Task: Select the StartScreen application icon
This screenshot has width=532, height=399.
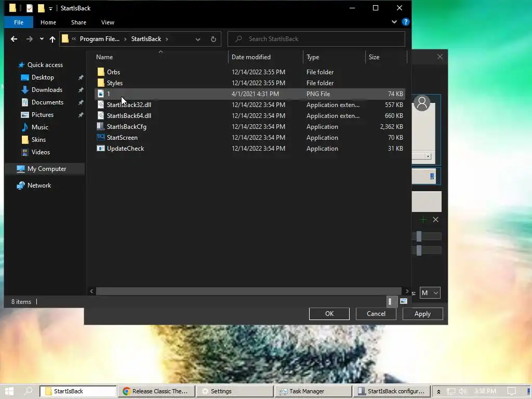Action: (x=101, y=137)
